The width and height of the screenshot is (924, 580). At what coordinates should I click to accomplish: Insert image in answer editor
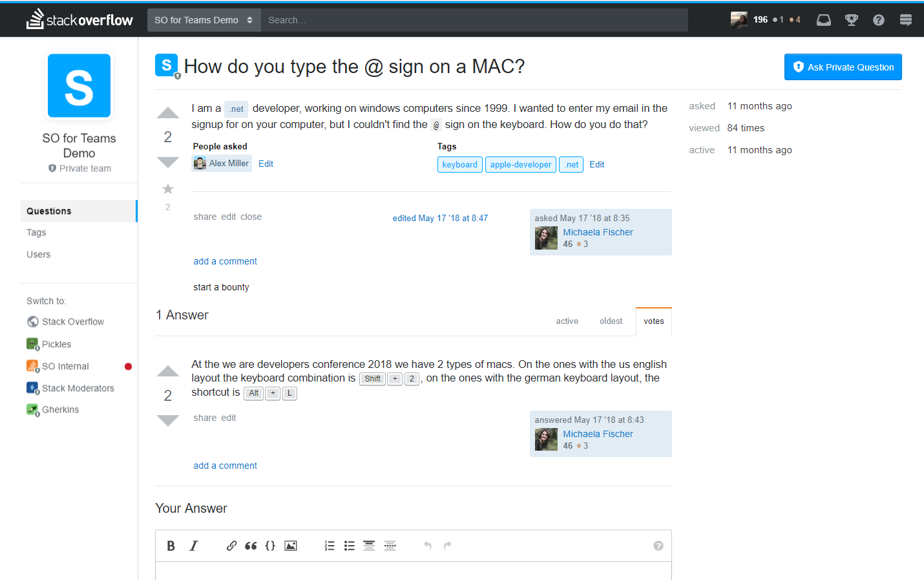click(291, 546)
